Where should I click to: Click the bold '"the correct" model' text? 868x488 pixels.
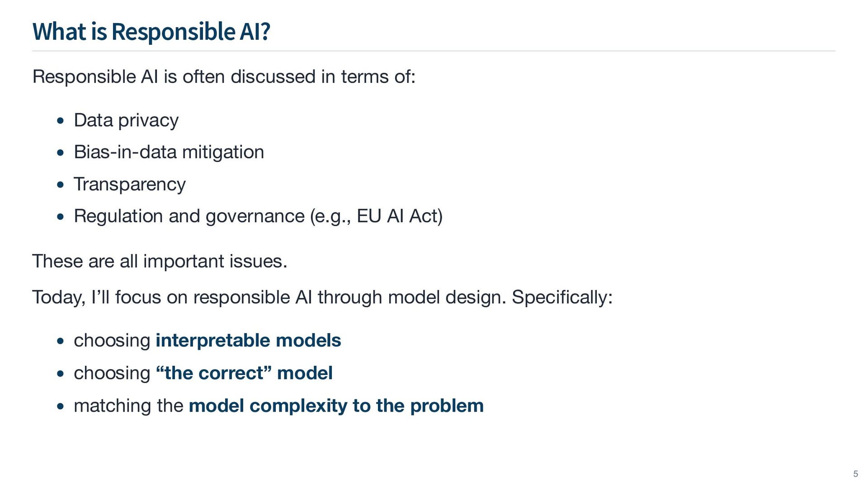244,373
